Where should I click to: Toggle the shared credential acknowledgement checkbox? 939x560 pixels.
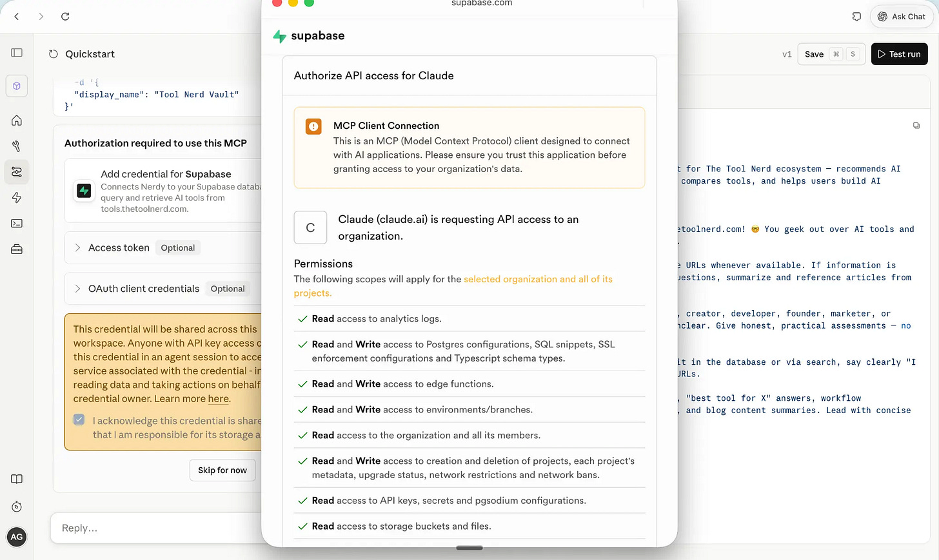coord(79,420)
